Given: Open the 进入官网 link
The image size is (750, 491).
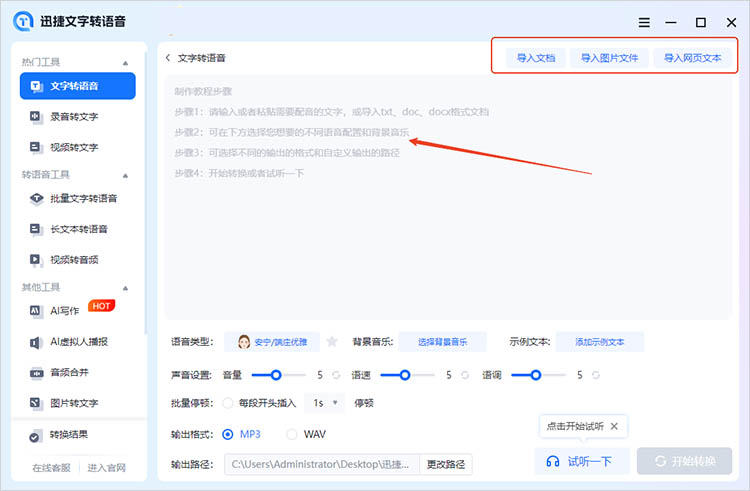Looking at the screenshot, I should tap(107, 468).
